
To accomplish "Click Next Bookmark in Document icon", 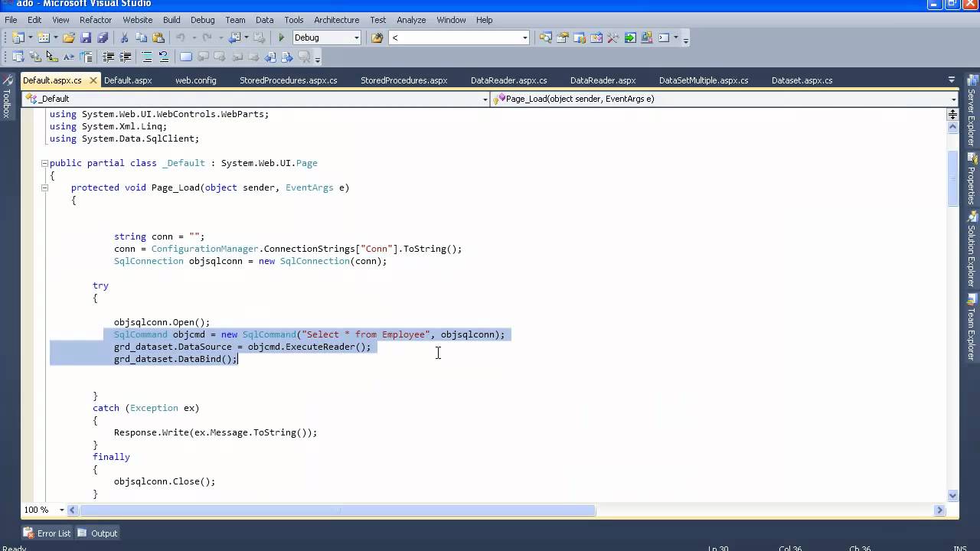I will (287, 57).
